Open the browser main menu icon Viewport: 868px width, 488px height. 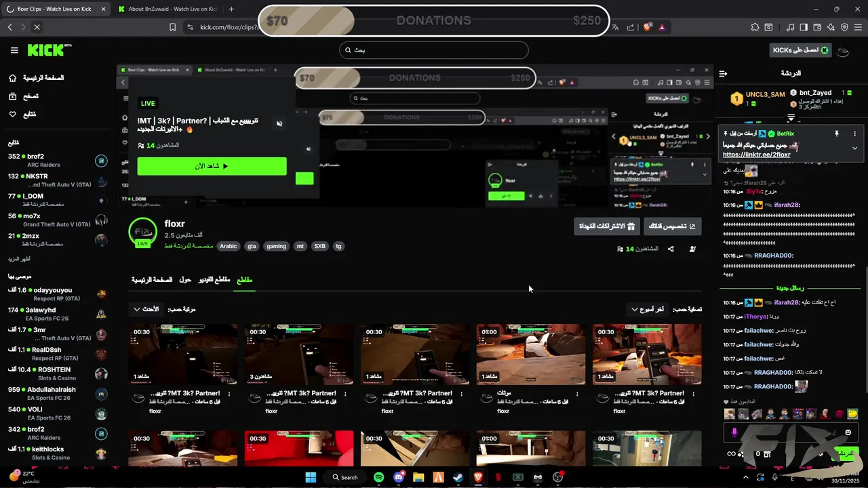pos(858,27)
